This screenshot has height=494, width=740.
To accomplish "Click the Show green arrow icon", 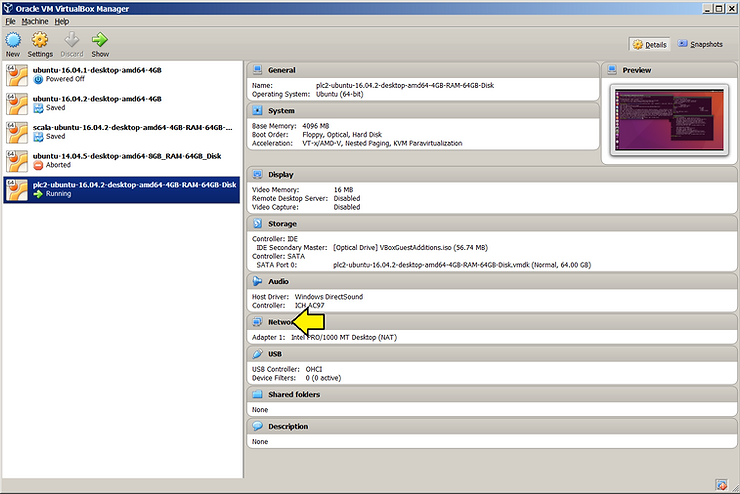I will coord(100,41).
